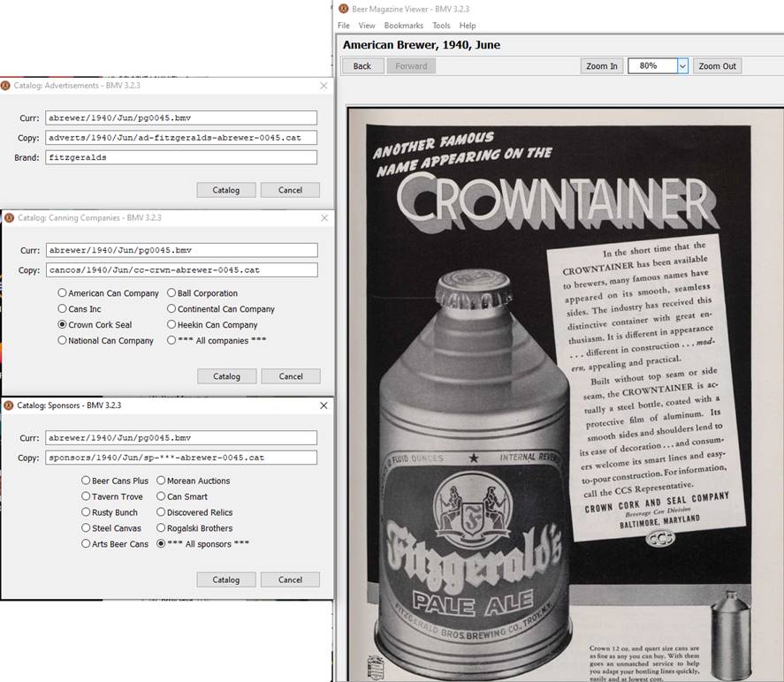784x682 pixels.
Task: Select Cans Inc radio button
Action: pyautogui.click(x=62, y=309)
